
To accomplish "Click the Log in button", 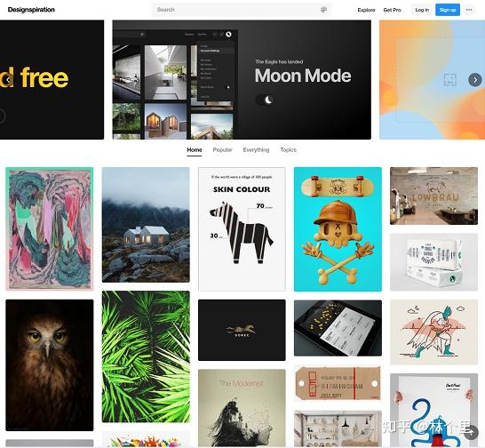I will 422,10.
